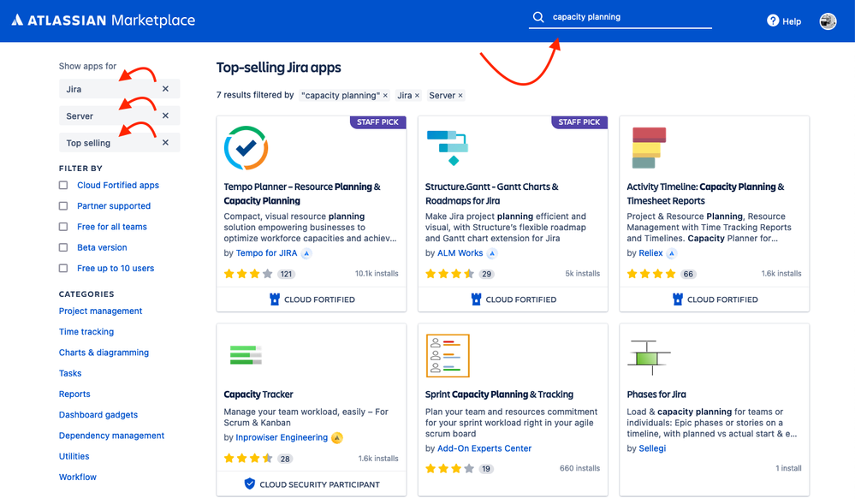Click the Phases for Jira logo
Screen dimensions: 855x504
point(649,358)
